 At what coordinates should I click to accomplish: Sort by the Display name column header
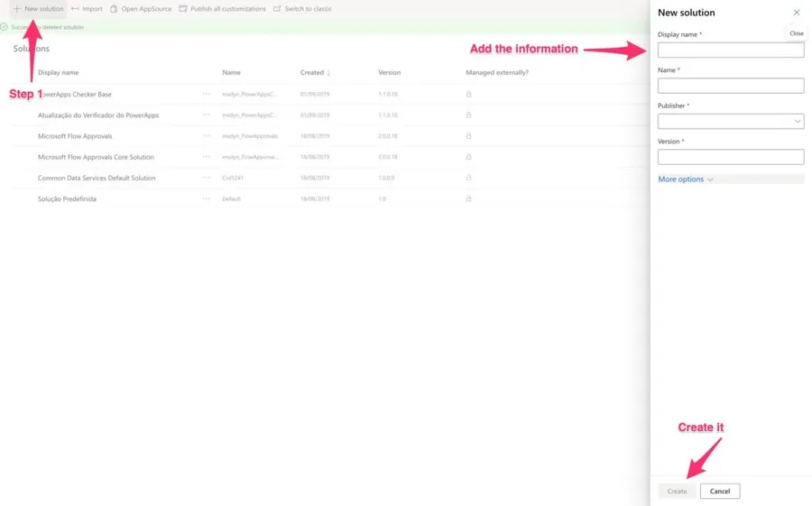[58, 72]
